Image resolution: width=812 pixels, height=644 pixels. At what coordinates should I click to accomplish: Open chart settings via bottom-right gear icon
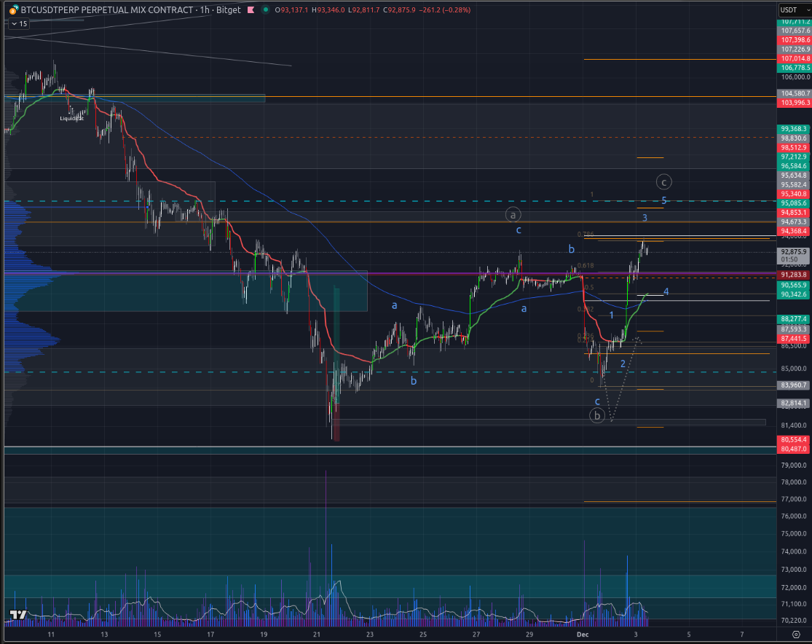click(x=796, y=635)
